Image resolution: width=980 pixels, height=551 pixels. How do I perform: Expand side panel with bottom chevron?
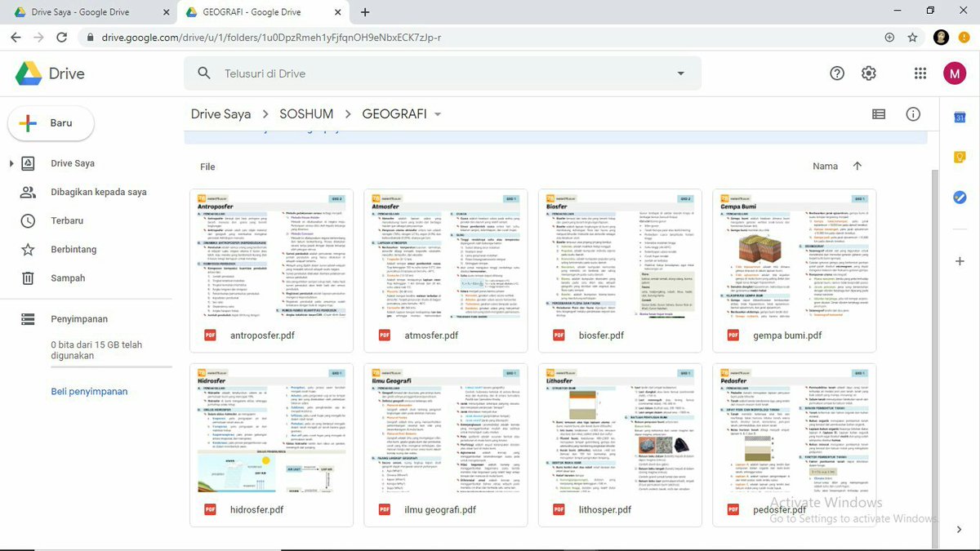(960, 530)
